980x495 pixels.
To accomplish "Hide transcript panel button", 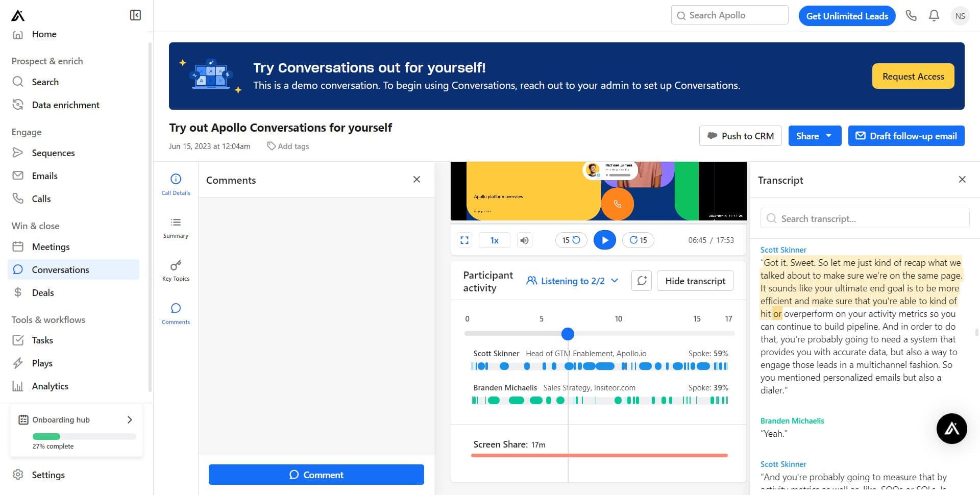I will 695,281.
